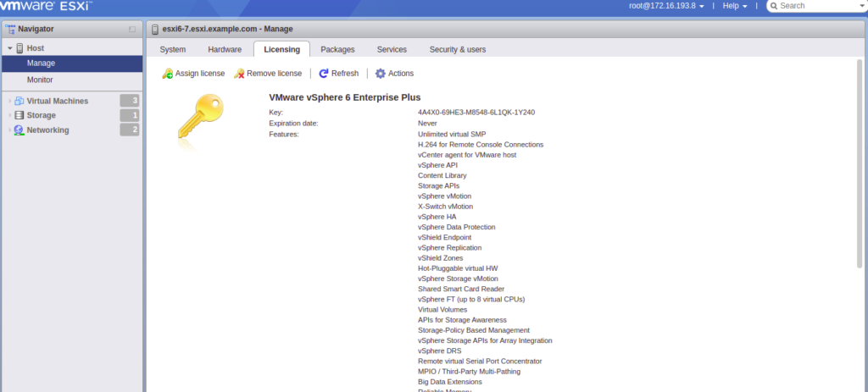Click the Refresh button label

coord(345,74)
